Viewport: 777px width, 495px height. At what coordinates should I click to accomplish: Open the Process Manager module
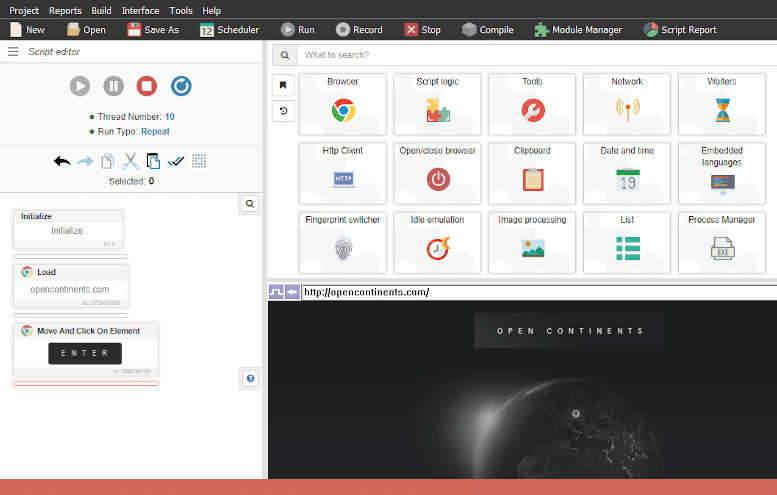tap(722, 243)
